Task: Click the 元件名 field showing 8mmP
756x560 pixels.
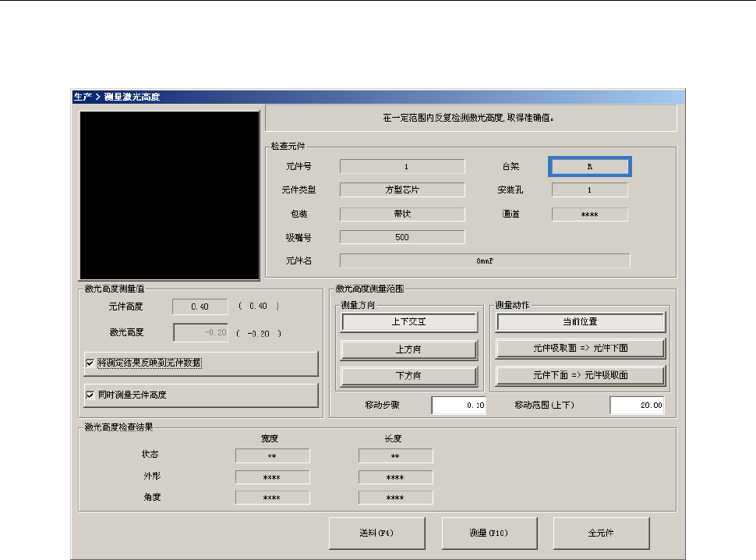Action: click(x=485, y=261)
